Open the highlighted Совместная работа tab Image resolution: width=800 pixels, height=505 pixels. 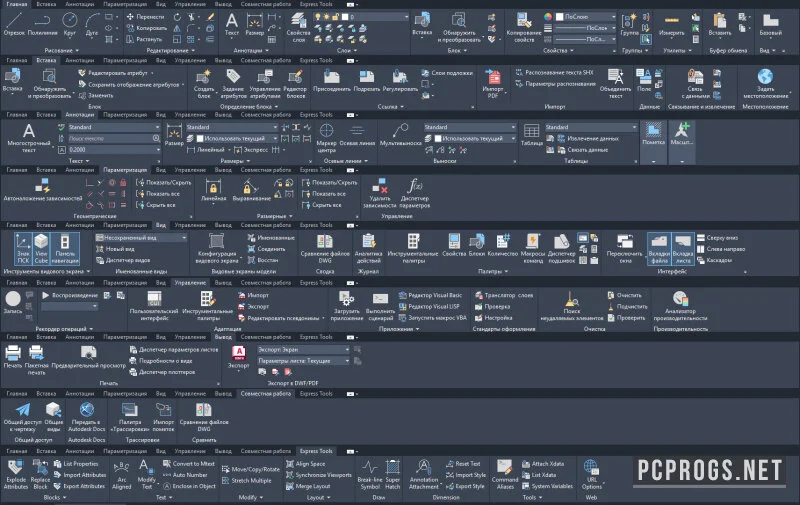[266, 394]
